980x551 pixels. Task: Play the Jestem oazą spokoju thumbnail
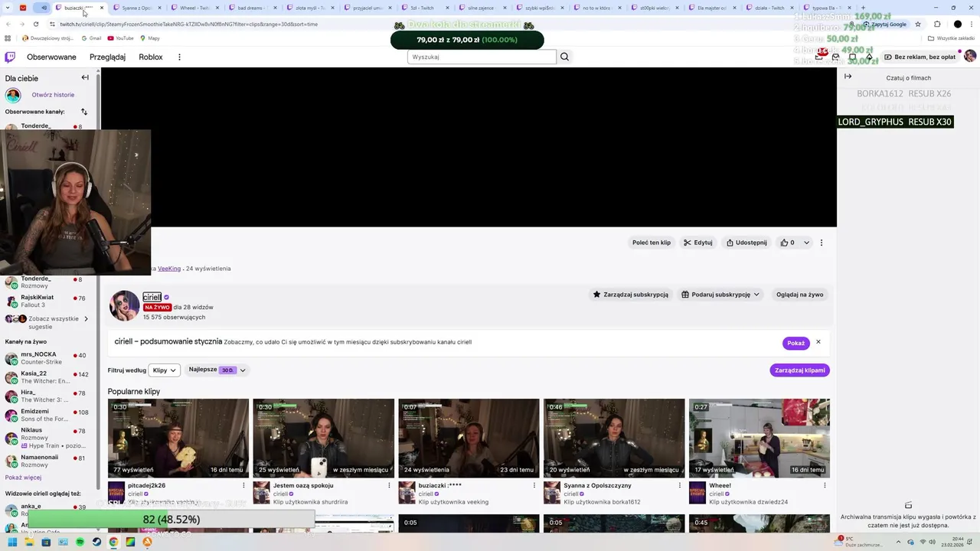point(324,438)
